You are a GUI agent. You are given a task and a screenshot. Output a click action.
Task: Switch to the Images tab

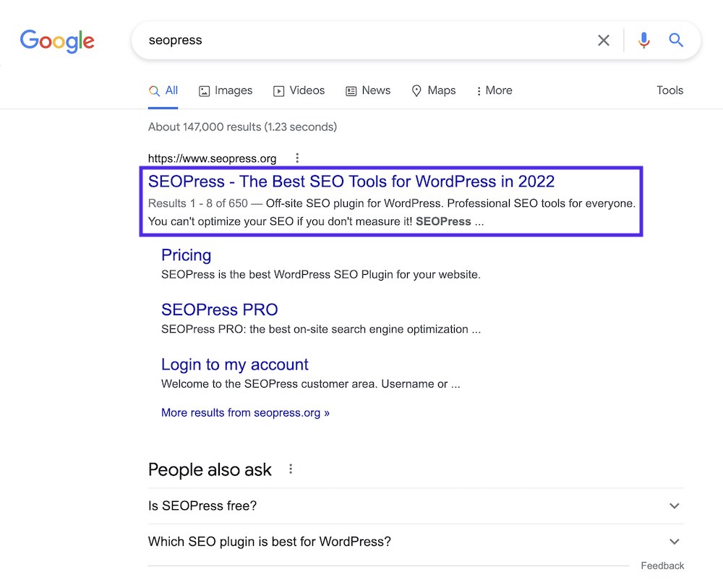(226, 90)
